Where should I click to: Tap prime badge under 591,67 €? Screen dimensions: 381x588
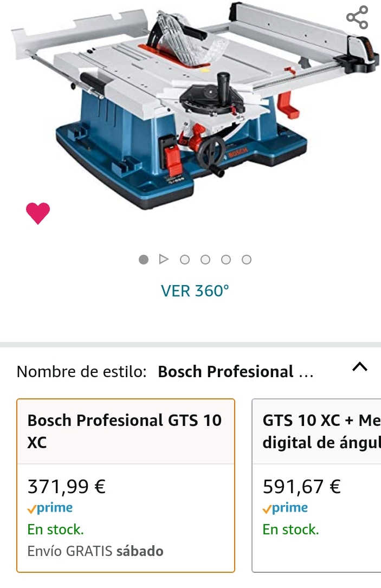pyautogui.click(x=285, y=508)
